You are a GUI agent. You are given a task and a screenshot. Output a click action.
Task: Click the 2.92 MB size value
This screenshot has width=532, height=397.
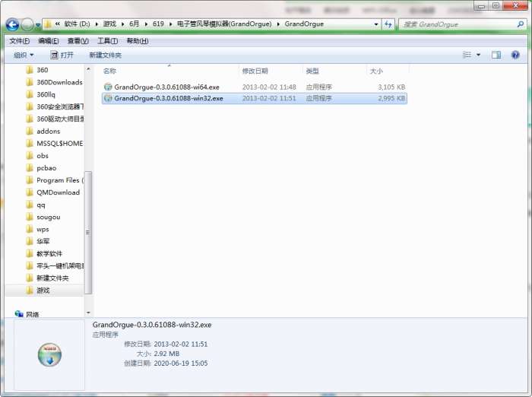click(166, 354)
